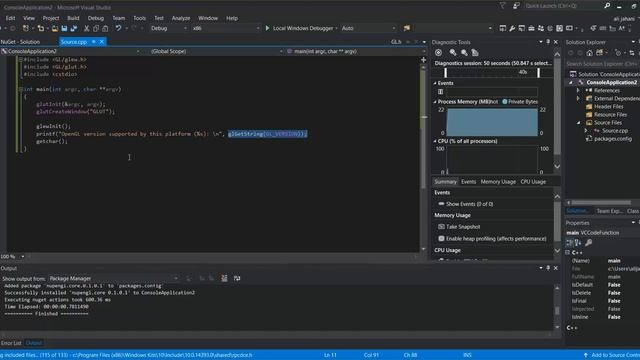This screenshot has width=640, height=360.
Task: Collapse the CPU (% of all processors) section
Action: [x=435, y=141]
